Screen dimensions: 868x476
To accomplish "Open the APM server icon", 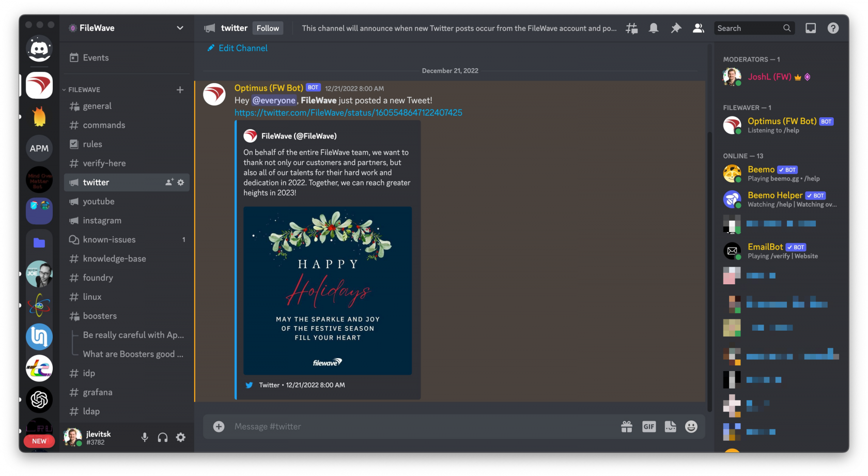I will tap(39, 148).
